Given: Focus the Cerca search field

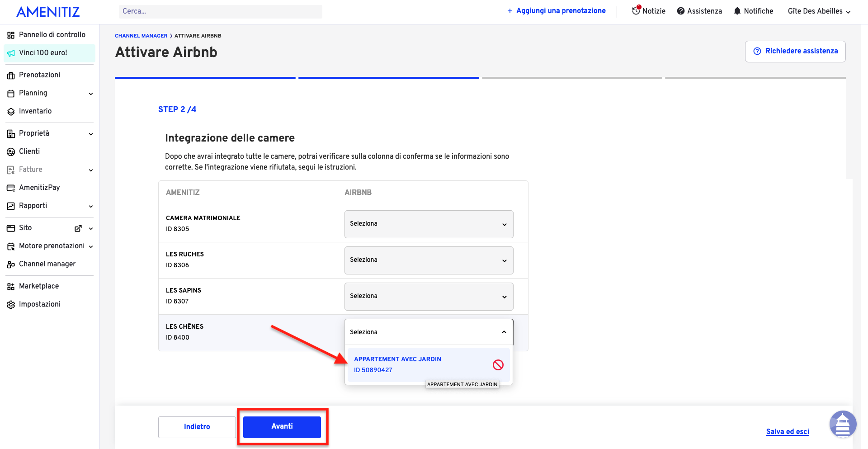Looking at the screenshot, I should pyautogui.click(x=221, y=11).
